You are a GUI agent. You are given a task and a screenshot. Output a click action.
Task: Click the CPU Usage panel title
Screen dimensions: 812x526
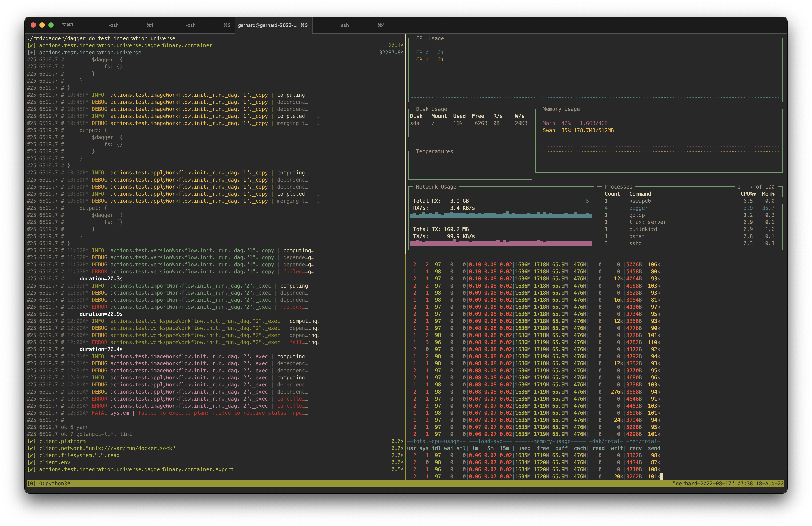[x=430, y=39]
